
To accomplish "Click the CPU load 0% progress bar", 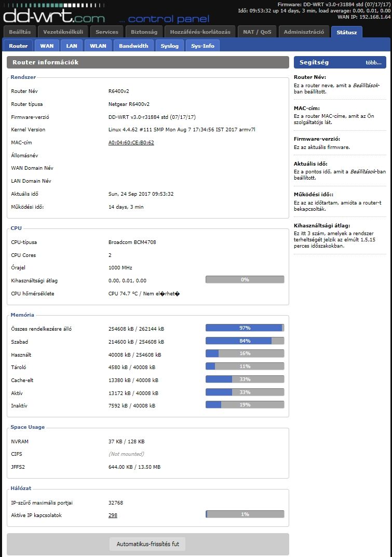I will [245, 280].
